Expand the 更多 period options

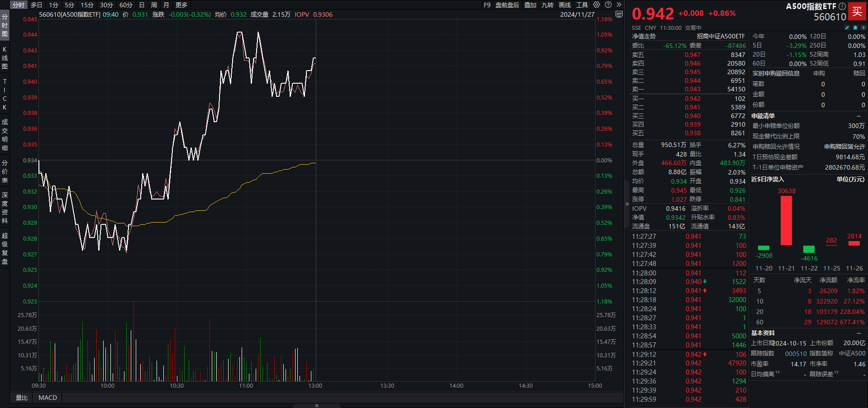point(181,5)
